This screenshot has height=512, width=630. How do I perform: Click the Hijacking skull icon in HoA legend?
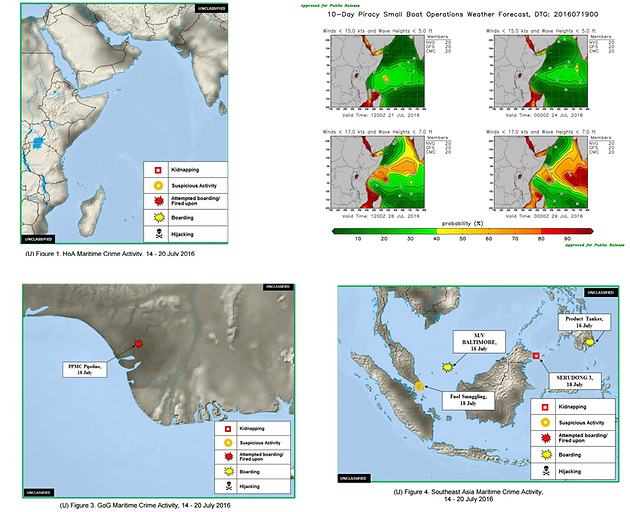point(159,234)
